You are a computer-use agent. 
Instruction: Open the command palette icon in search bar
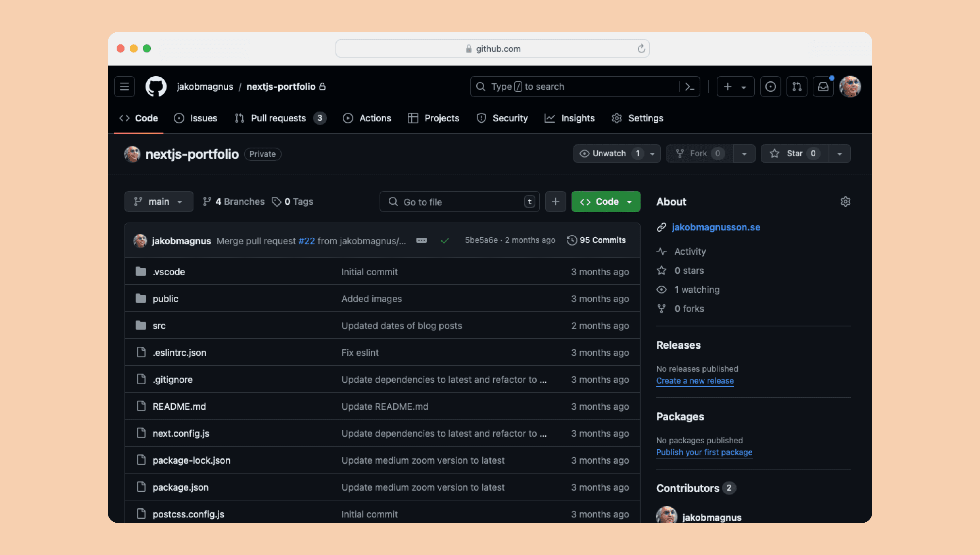690,87
